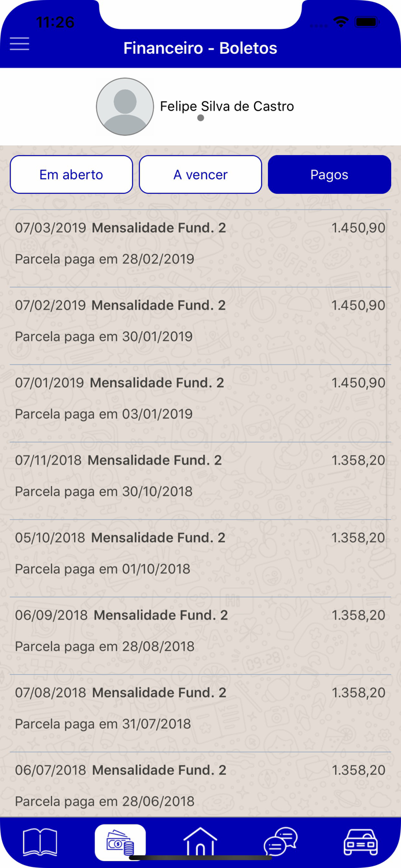The width and height of the screenshot is (401, 868).
Task: Open the 07/11/2018 Mensalidade entry
Action: coord(200,476)
